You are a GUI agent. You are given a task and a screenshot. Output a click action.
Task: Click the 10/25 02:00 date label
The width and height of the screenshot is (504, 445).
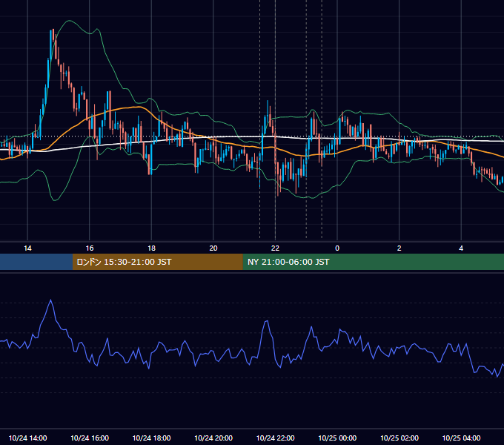click(399, 438)
